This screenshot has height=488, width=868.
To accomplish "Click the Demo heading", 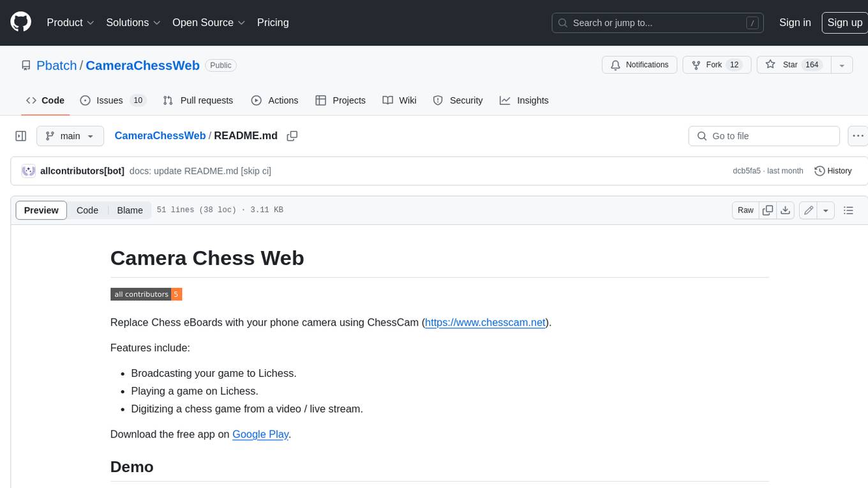I will click(x=132, y=467).
